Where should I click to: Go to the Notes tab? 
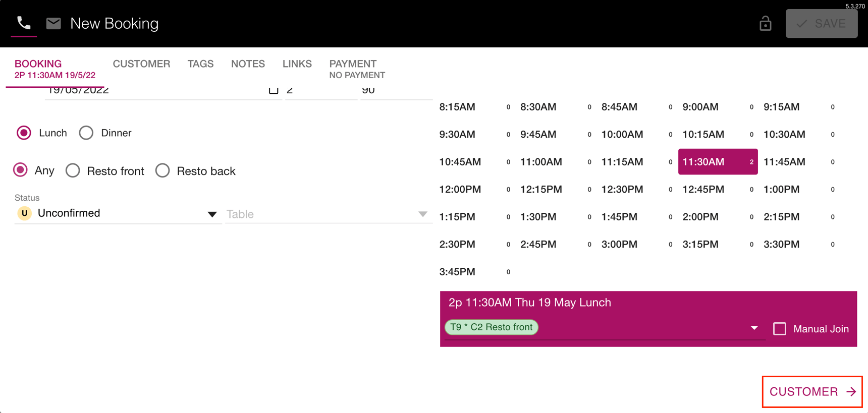(248, 64)
